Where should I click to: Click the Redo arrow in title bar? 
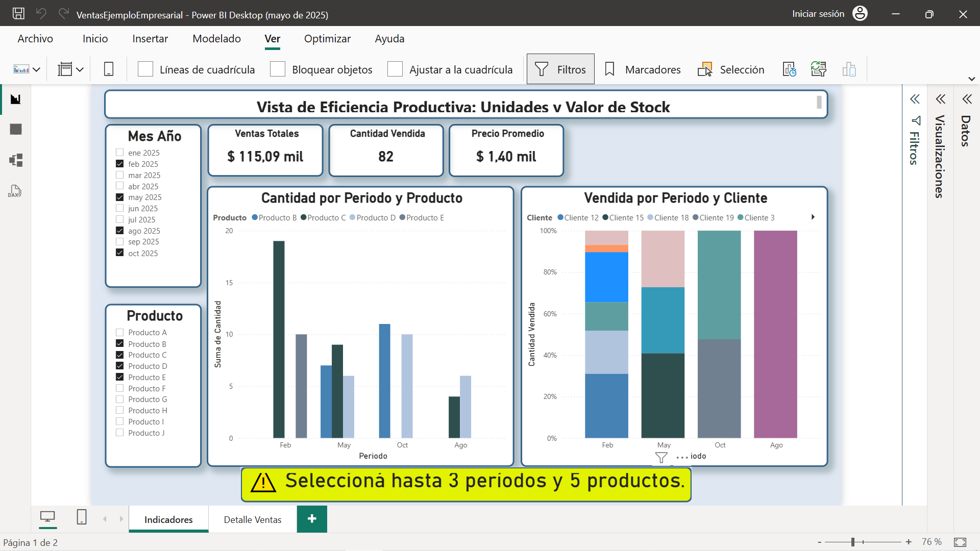[64, 14]
